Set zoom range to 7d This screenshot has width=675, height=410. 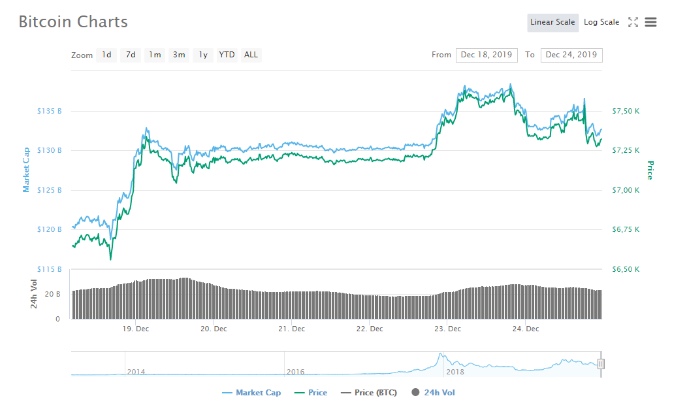coord(130,55)
